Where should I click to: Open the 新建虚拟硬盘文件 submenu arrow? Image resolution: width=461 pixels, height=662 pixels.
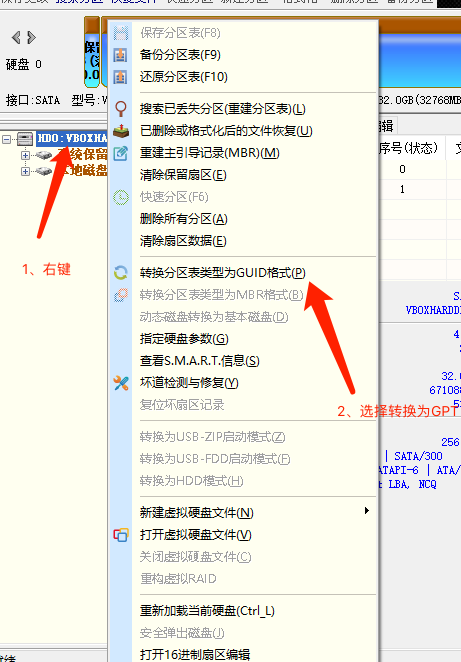click(x=366, y=511)
